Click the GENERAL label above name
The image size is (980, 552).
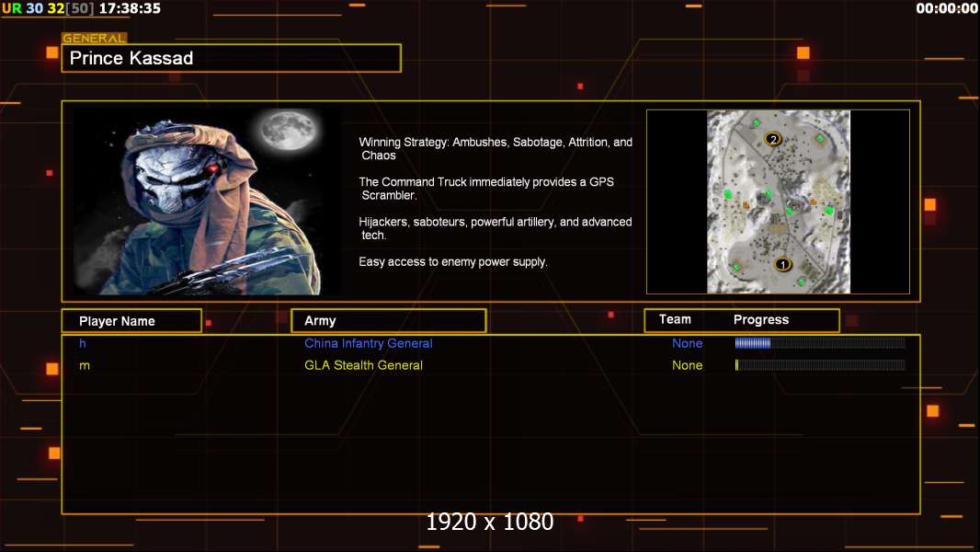94,38
